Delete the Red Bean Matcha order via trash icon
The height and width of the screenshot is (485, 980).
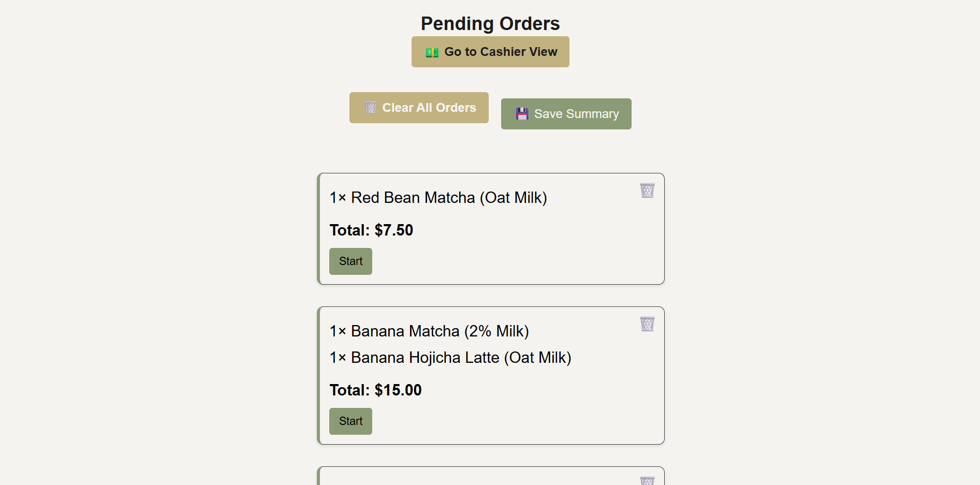click(x=647, y=190)
